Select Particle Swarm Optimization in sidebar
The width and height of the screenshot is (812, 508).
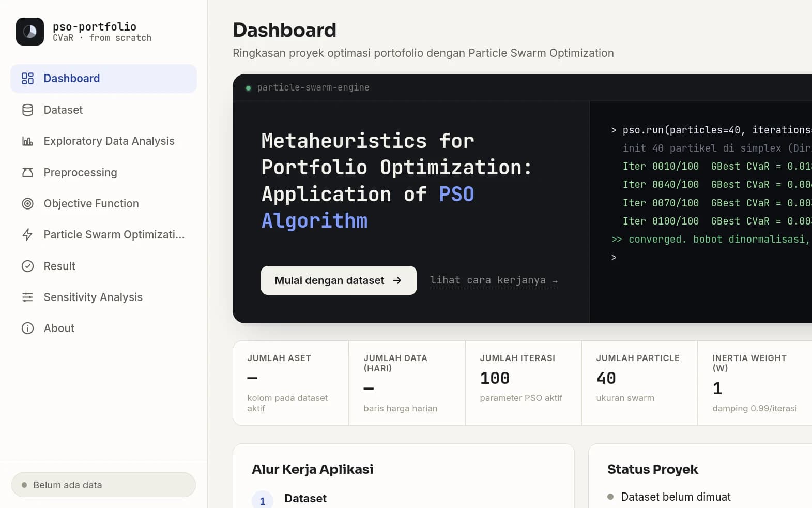point(103,235)
